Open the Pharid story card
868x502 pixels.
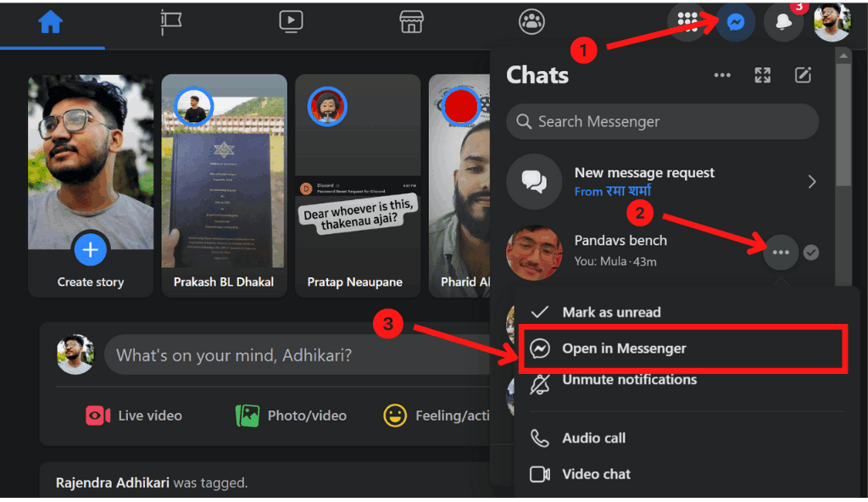[459, 186]
